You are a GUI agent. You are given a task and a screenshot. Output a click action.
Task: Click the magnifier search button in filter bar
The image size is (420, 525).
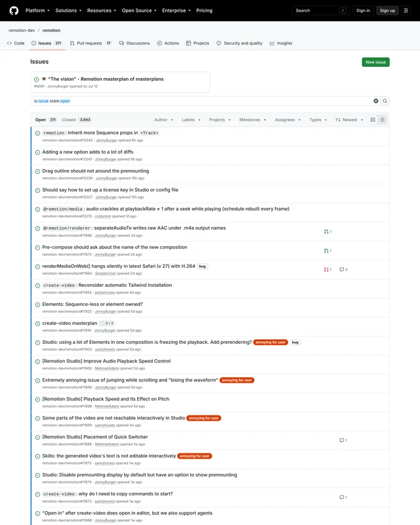coord(385,101)
